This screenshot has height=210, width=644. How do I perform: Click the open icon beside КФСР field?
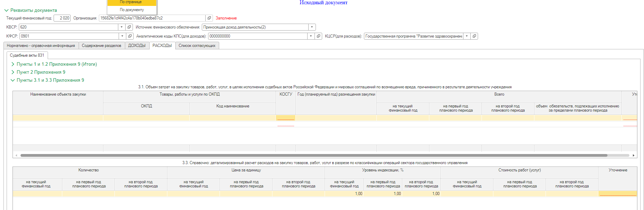[x=130, y=36]
